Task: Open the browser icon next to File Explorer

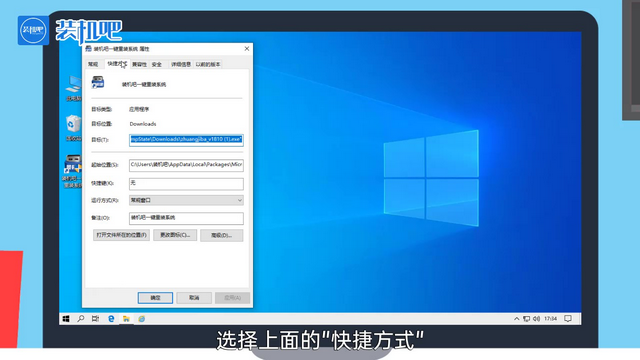Action: click(x=141, y=319)
